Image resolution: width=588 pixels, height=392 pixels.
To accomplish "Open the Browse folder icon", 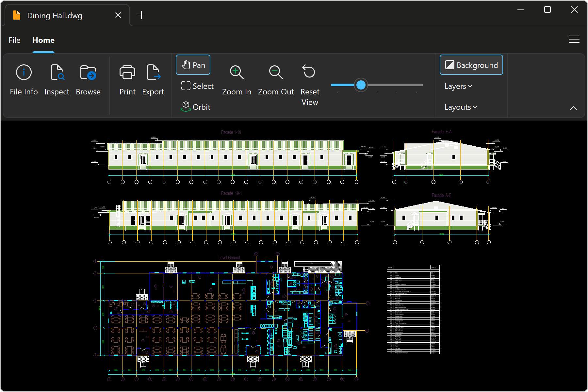I will 88,73.
